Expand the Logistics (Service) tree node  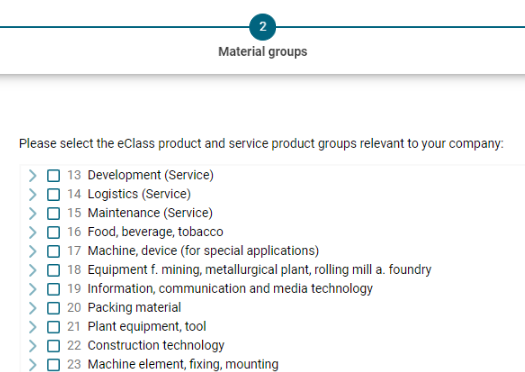coord(32,194)
